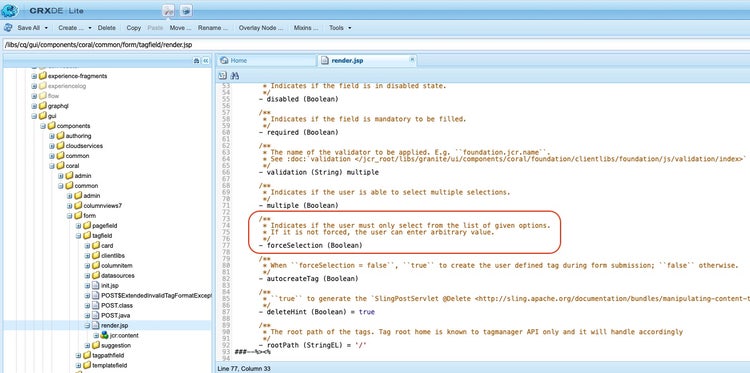Click the repository path input field

pos(375,44)
